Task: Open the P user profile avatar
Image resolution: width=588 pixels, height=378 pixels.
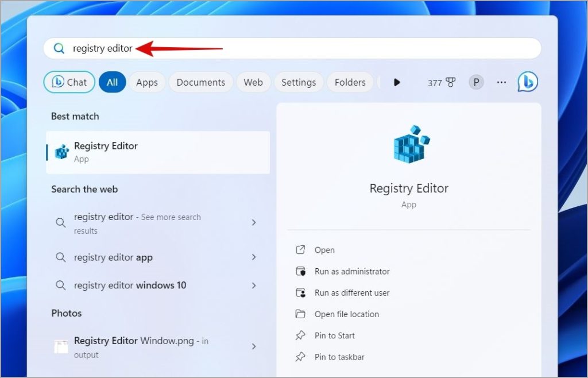Action: 476,82
